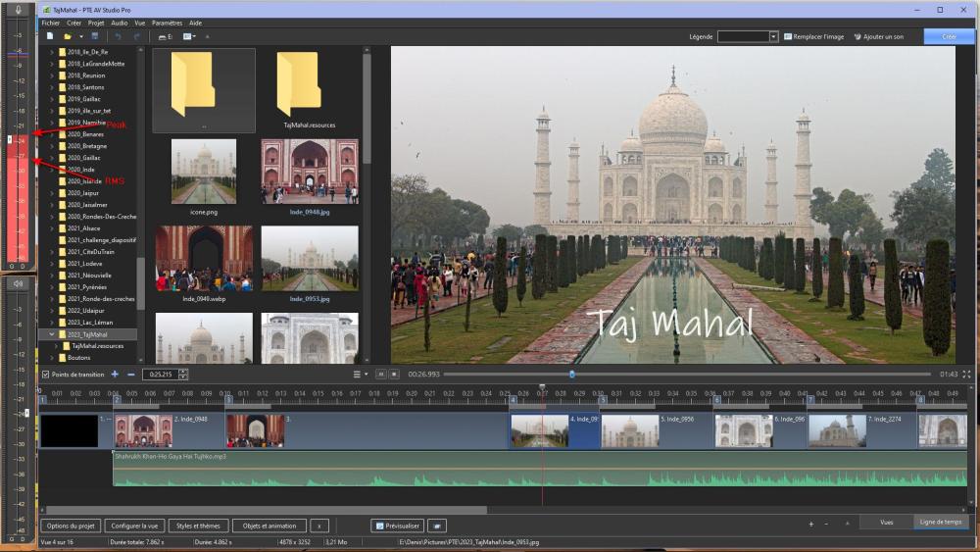Open the file view mode dropdown
The image size is (980, 552).
click(189, 36)
